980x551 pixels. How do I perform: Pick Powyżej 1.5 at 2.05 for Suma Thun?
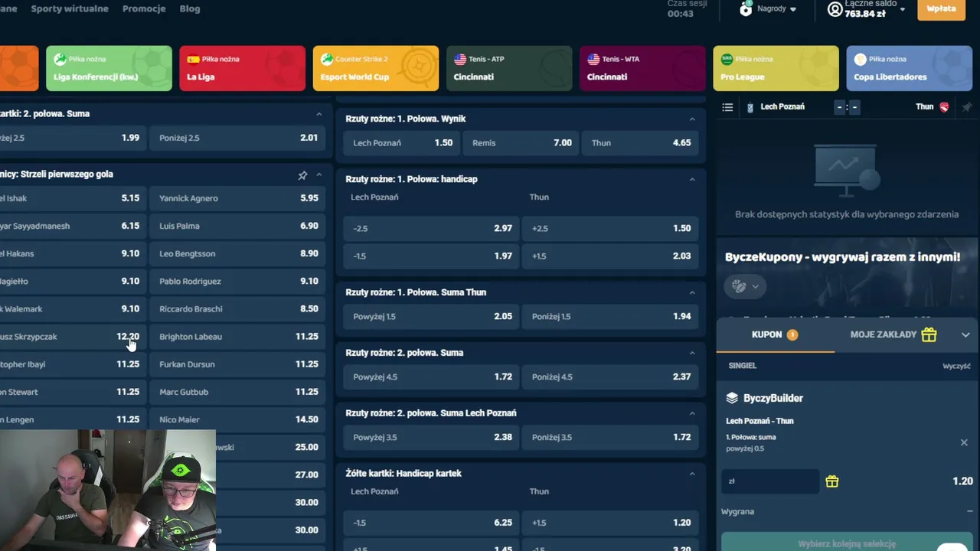pos(432,317)
